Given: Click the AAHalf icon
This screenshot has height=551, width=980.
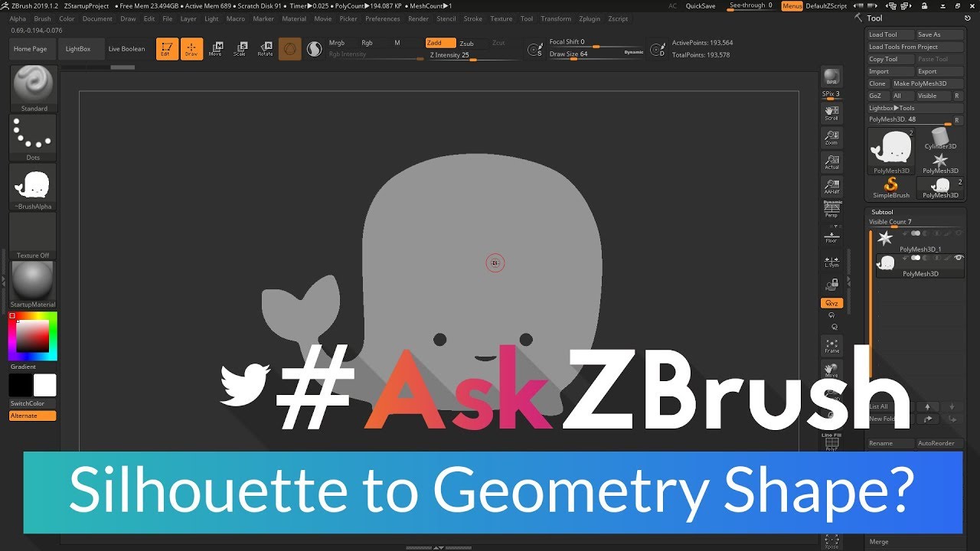Looking at the screenshot, I should pyautogui.click(x=831, y=187).
